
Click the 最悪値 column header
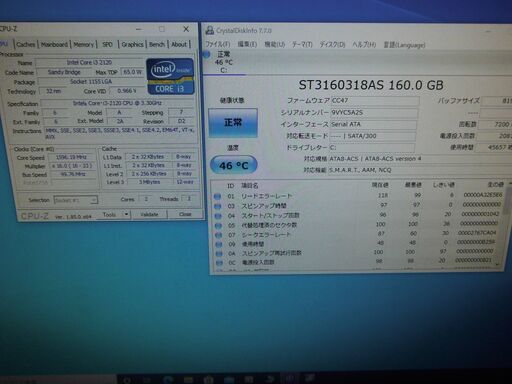point(413,185)
